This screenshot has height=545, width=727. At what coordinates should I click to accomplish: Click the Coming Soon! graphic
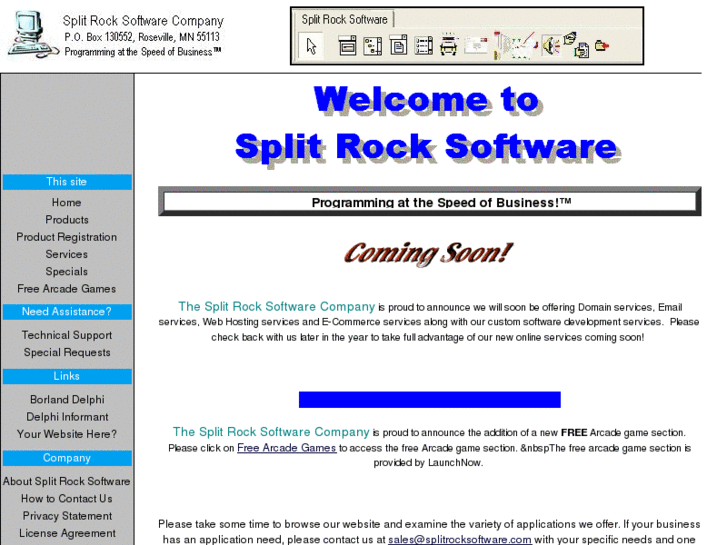pos(428,254)
